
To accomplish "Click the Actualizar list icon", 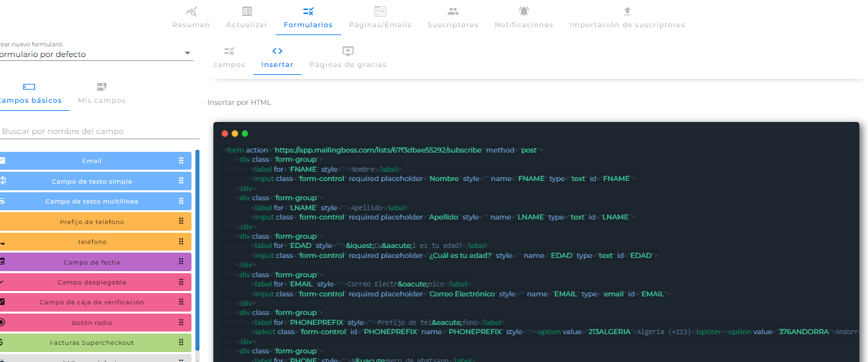I will (247, 11).
